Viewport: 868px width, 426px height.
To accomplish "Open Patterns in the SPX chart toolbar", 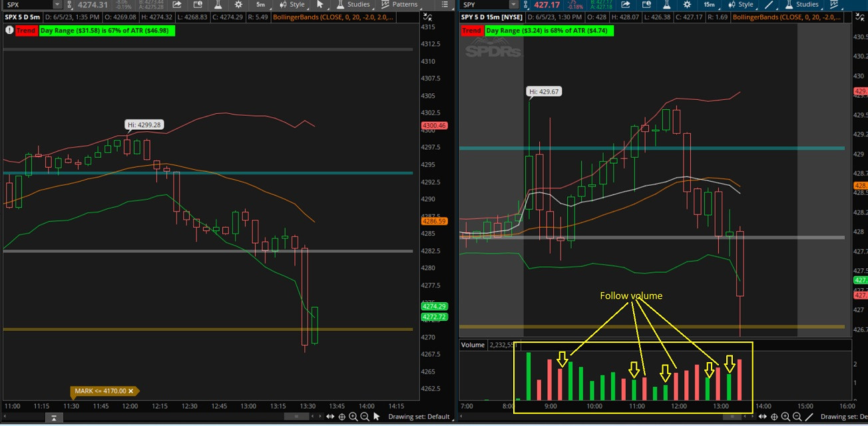I will (399, 5).
